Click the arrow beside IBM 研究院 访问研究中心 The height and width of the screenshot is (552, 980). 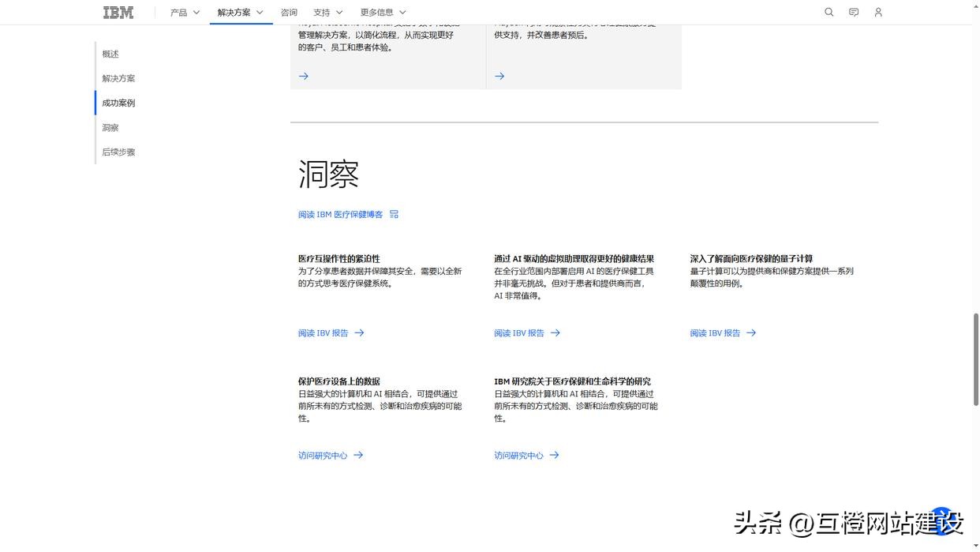pyautogui.click(x=555, y=454)
